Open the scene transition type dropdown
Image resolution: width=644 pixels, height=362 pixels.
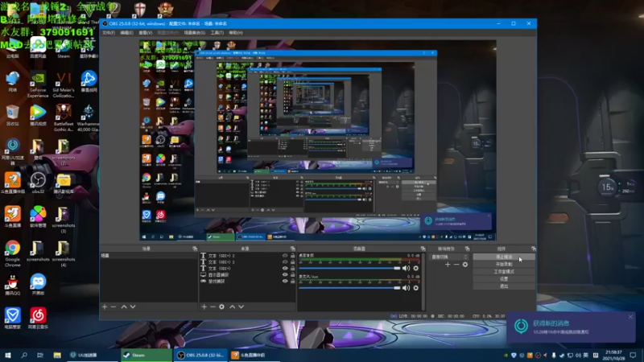click(449, 257)
